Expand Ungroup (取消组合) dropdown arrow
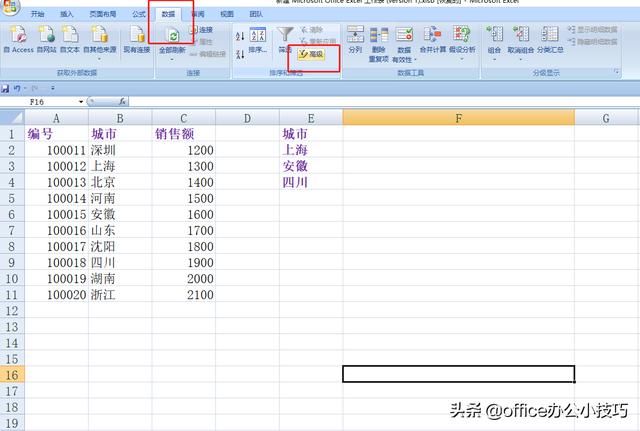Screen dimensions: 640x431 [x=520, y=59]
